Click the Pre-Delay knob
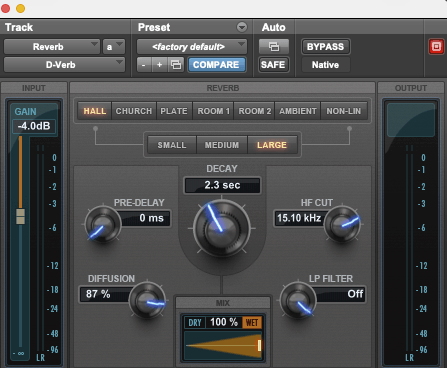This screenshot has width=447, height=368. [103, 224]
